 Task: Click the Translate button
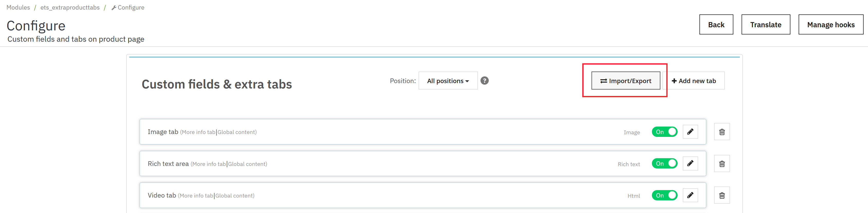(x=765, y=25)
